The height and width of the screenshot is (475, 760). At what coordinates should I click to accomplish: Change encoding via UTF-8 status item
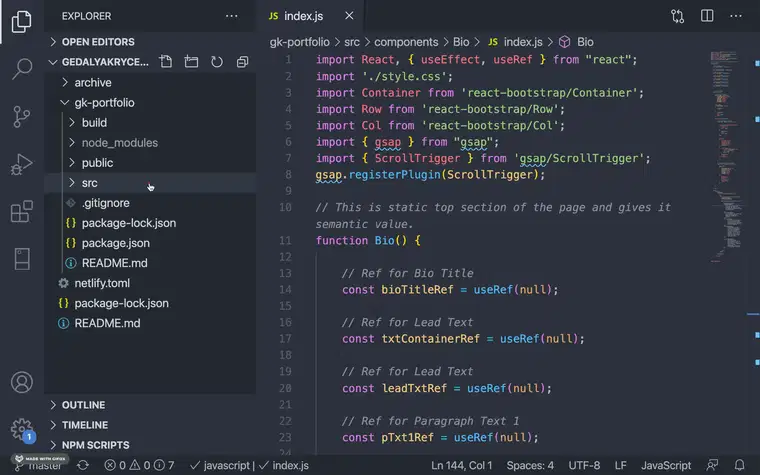point(584,465)
